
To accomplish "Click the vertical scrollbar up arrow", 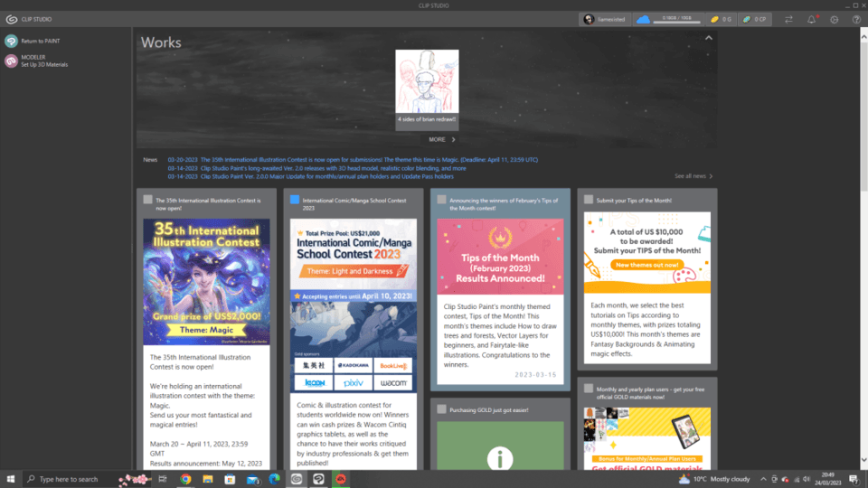I will [863, 36].
